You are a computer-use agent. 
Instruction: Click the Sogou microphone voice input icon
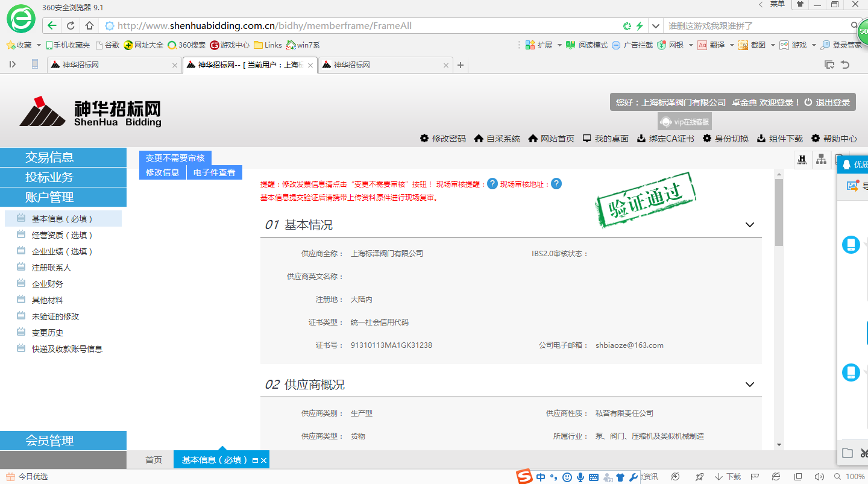pyautogui.click(x=580, y=477)
